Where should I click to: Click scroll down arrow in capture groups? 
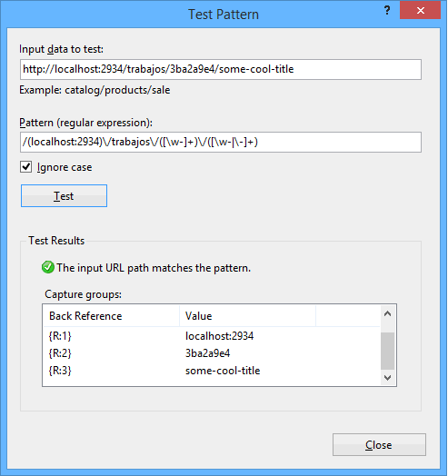tap(387, 378)
